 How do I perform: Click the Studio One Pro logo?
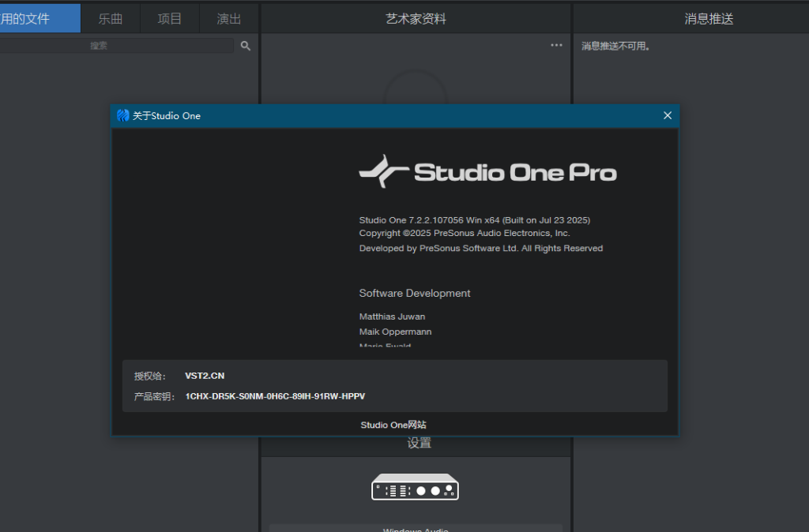pos(487,171)
